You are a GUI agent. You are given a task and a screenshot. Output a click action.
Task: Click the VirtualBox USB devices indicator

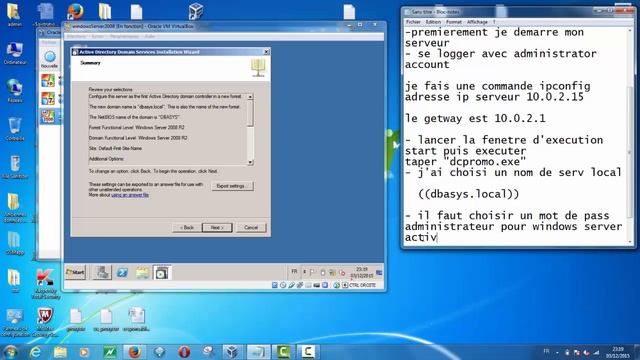tap(291, 285)
